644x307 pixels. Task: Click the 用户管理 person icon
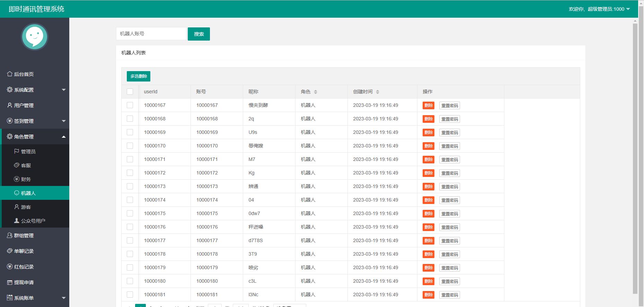(x=10, y=105)
